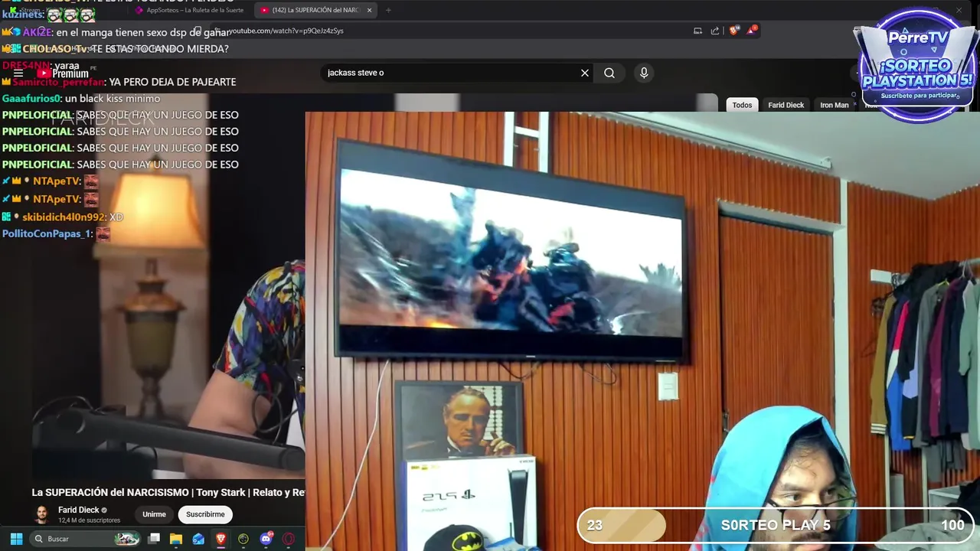Click the share page icon in address bar
Image resolution: width=980 pixels, height=551 pixels.
(x=715, y=31)
